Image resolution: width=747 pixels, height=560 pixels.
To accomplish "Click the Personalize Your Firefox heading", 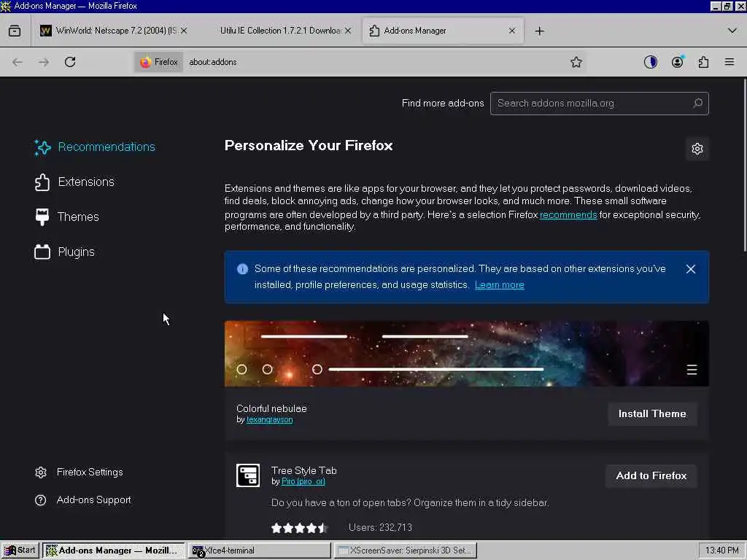I will click(309, 145).
